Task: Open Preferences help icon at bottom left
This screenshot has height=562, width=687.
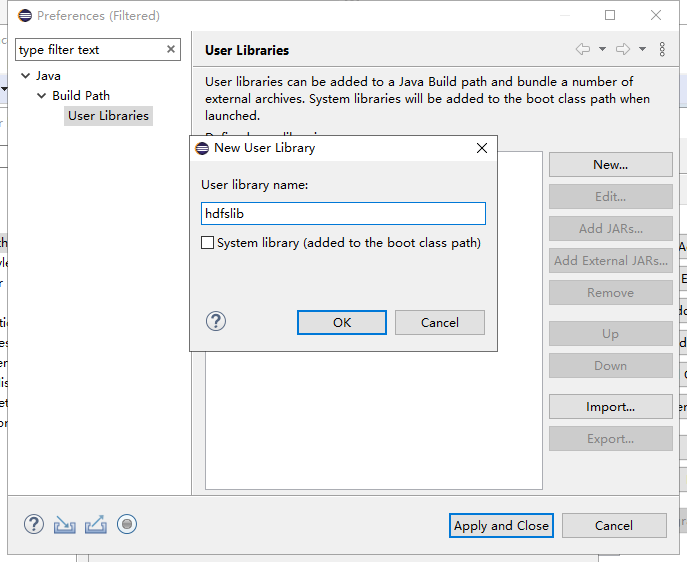Action: [x=34, y=524]
